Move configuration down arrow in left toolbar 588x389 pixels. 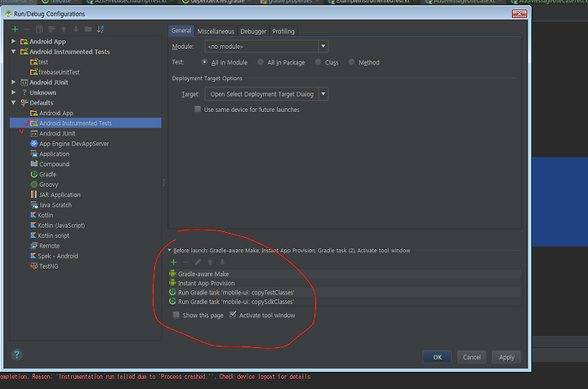(x=76, y=29)
